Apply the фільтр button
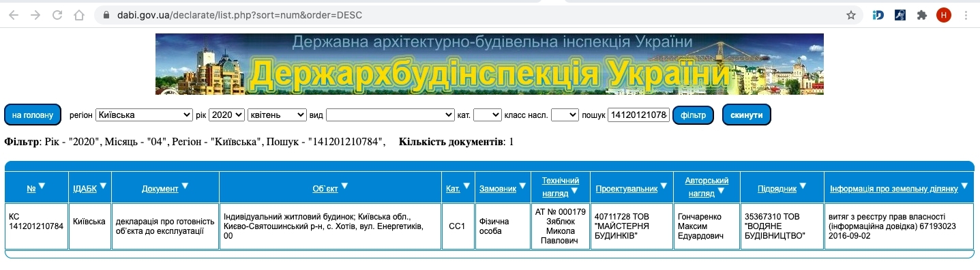 693,115
